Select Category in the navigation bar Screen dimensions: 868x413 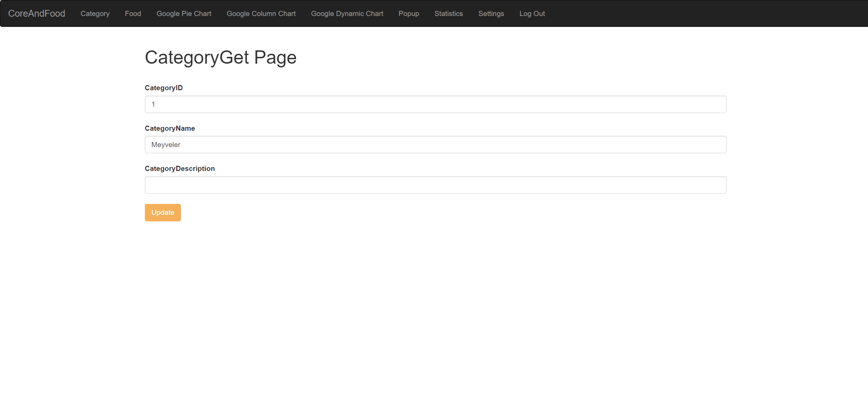click(95, 13)
